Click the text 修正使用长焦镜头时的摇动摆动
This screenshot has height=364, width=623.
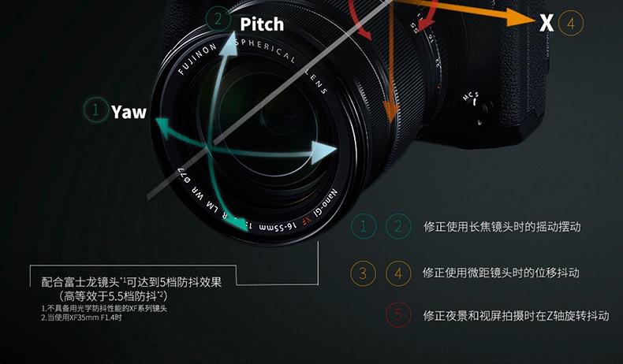[502, 227]
